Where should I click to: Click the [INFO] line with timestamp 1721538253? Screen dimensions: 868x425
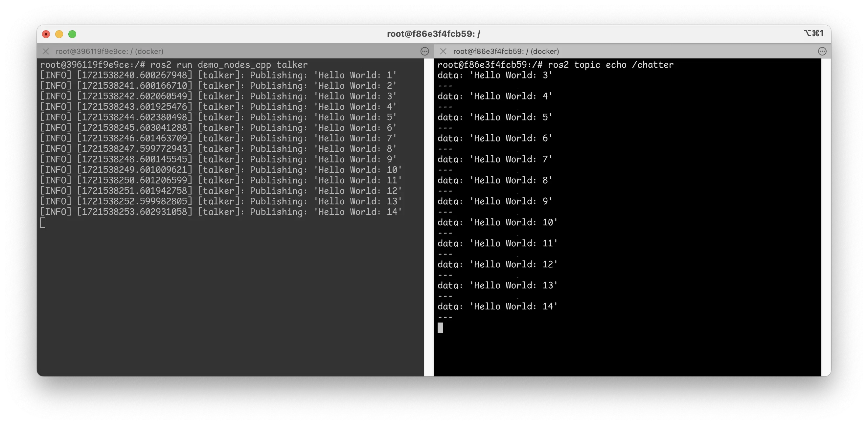point(221,212)
